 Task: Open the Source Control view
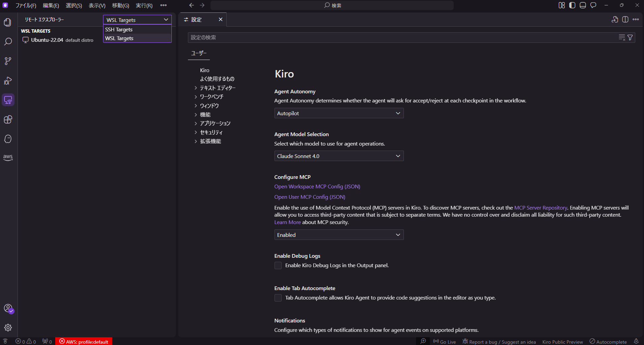point(8,61)
